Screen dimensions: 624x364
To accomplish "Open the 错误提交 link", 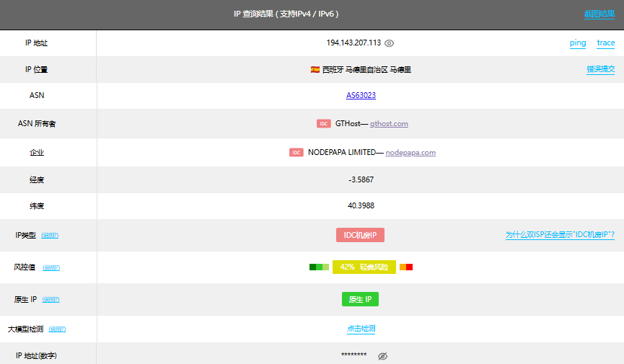I will pyautogui.click(x=600, y=69).
